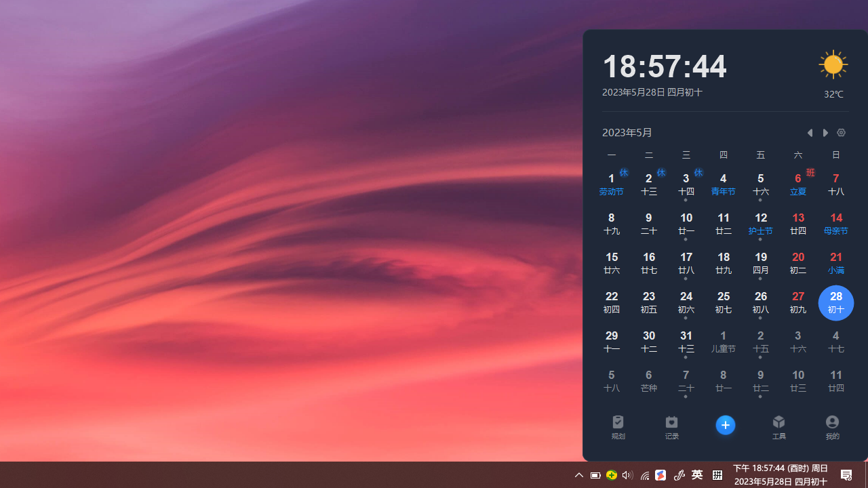Screen dimensions: 868x488
Task: Toggle the 拼 pinyin input mode
Action: pyautogui.click(x=717, y=475)
